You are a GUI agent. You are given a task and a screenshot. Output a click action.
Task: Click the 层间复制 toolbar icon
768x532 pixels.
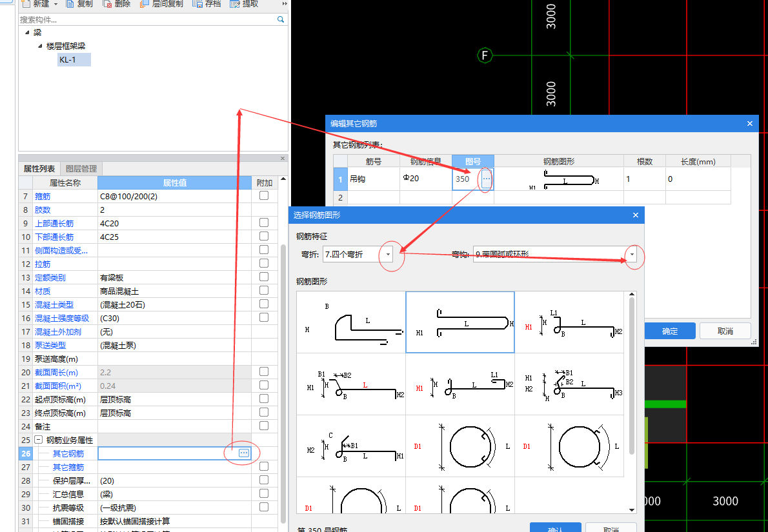(x=144, y=4)
